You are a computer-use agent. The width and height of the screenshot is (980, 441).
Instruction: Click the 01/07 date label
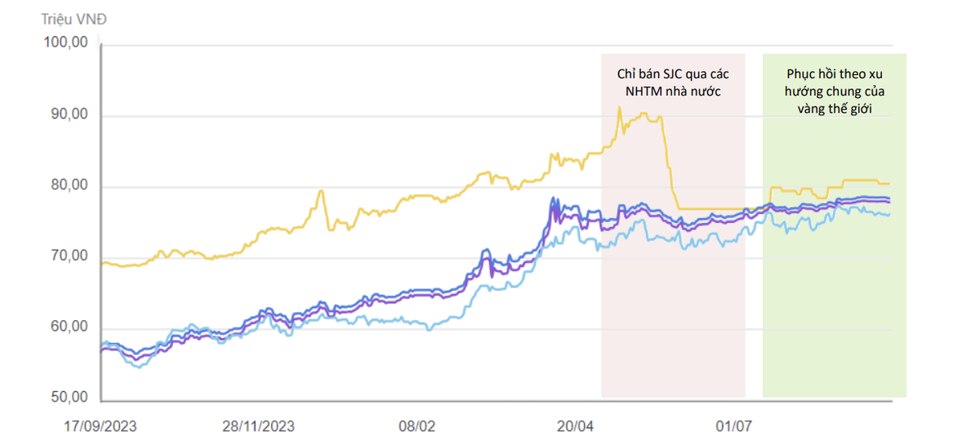733,425
